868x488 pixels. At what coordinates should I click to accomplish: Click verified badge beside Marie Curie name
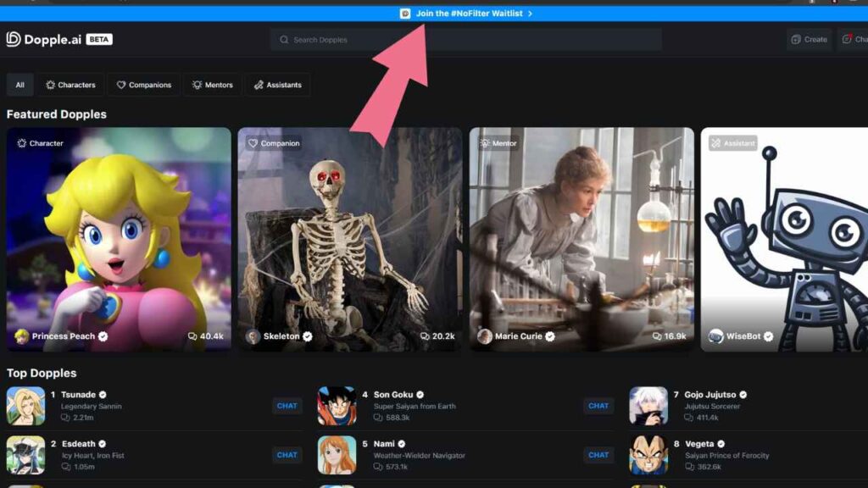point(549,336)
